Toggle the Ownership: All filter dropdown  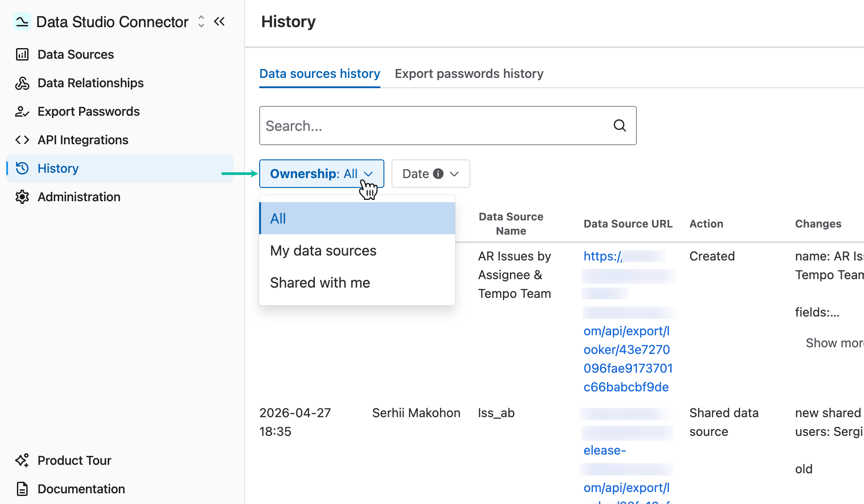[322, 174]
